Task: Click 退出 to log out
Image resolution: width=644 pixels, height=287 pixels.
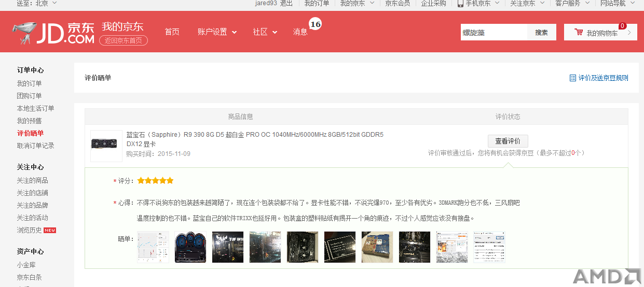Action: pos(286,3)
